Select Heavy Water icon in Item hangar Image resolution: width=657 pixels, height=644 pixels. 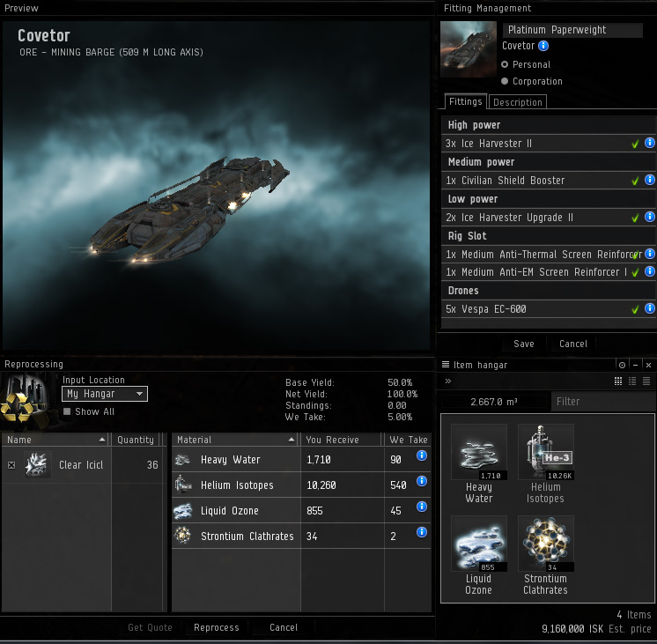pyautogui.click(x=479, y=452)
